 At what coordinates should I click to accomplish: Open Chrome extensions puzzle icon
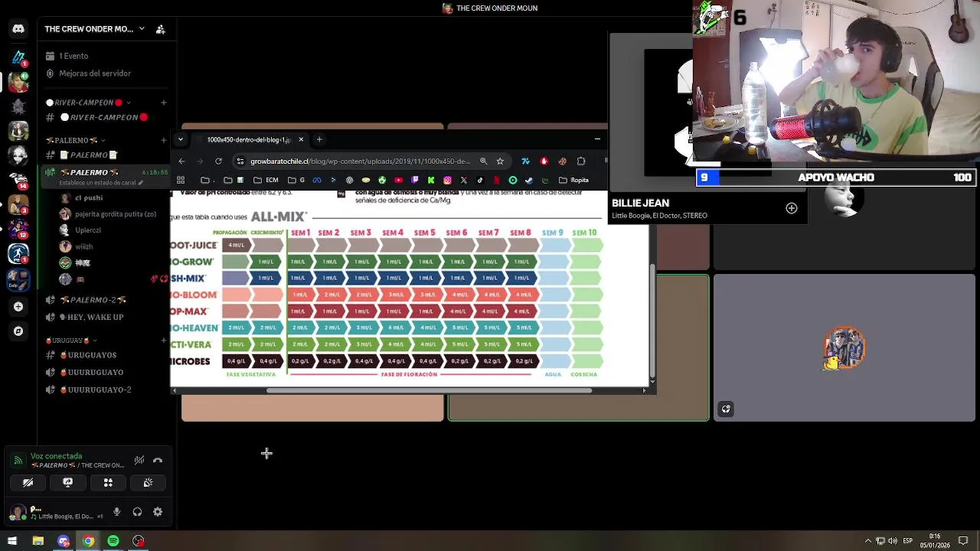[581, 161]
